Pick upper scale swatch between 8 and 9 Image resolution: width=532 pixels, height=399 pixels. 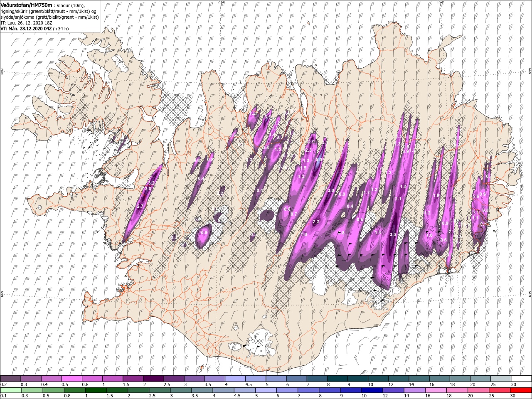[x=337, y=379]
